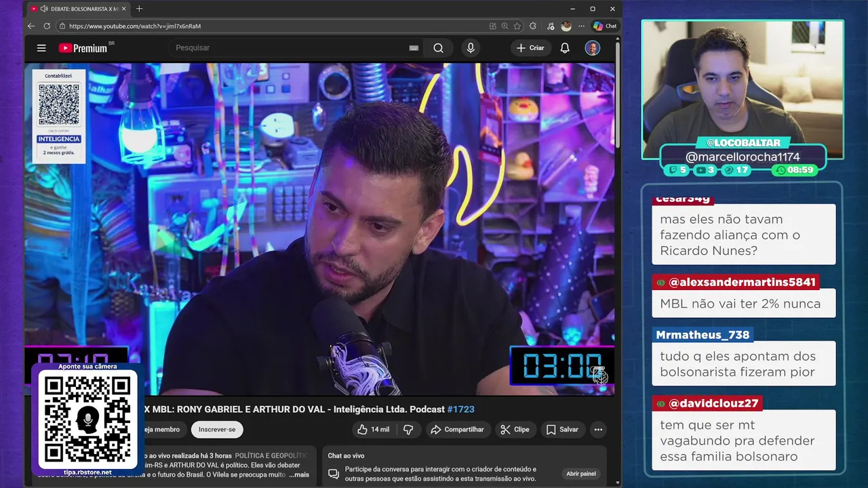Open a new browser tab with plus
The width and height of the screenshot is (868, 488).
tap(140, 9)
